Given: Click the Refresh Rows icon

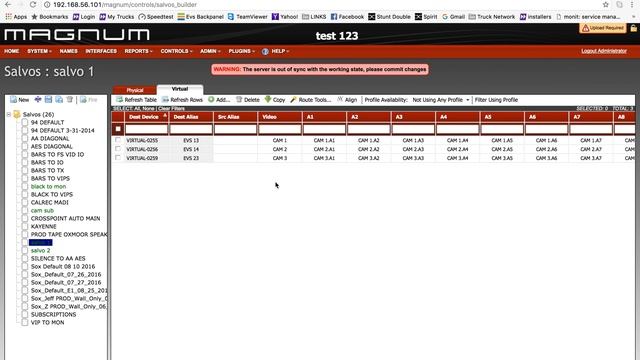Looking at the screenshot, I should (165, 100).
